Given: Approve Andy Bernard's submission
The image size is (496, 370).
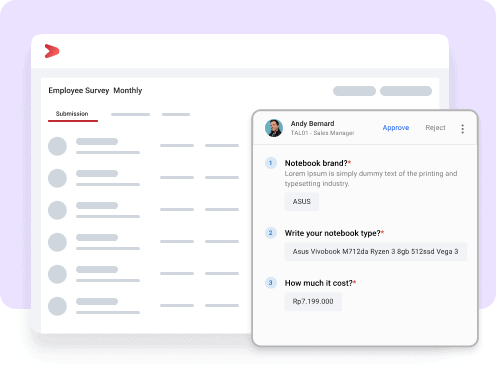Looking at the screenshot, I should click(396, 128).
